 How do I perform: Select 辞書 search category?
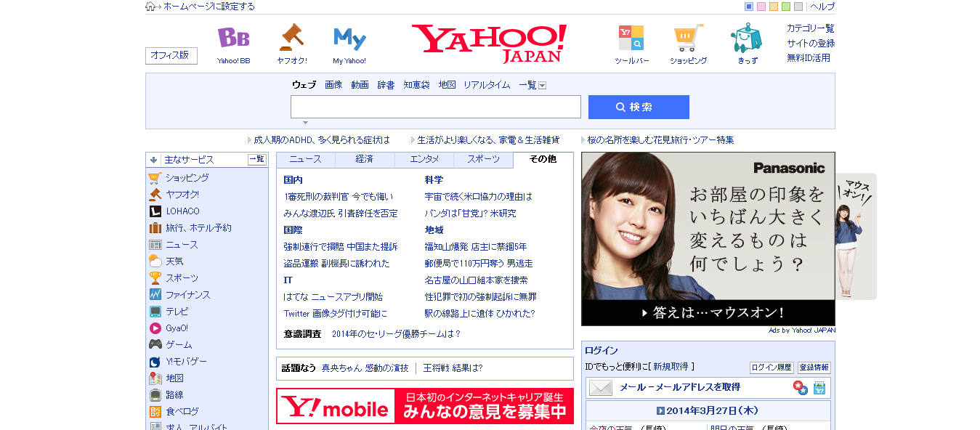386,85
